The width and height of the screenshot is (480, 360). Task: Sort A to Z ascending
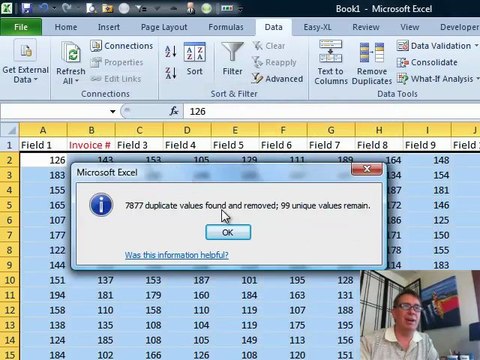(171, 52)
